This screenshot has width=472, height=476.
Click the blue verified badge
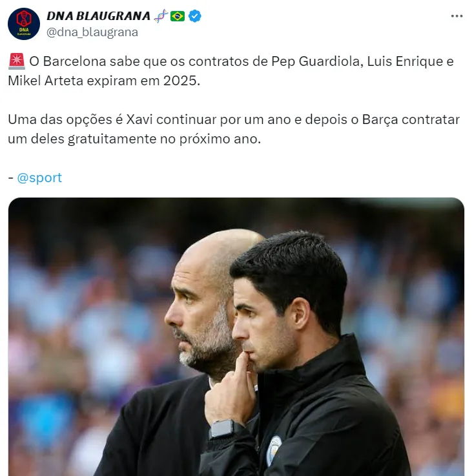pyautogui.click(x=194, y=16)
